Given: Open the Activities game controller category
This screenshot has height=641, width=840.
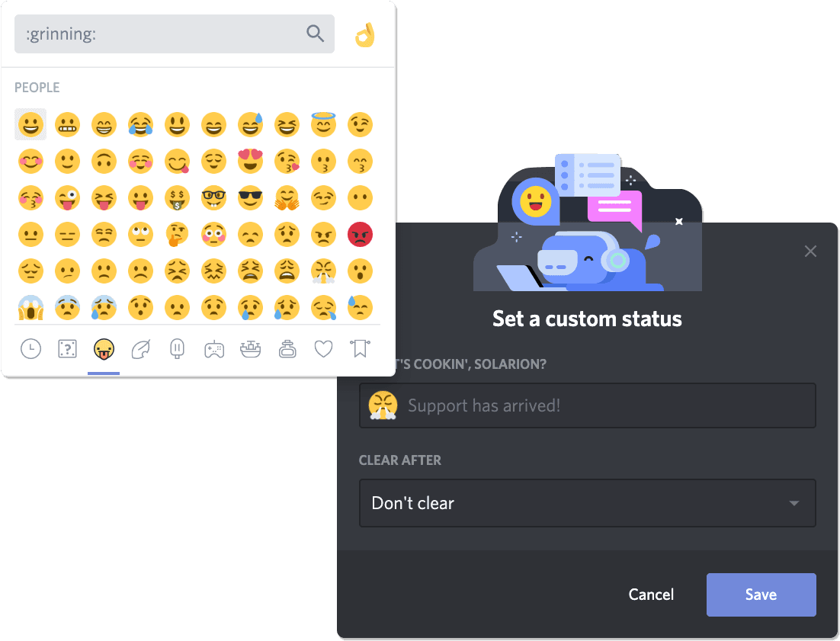Looking at the screenshot, I should (213, 349).
